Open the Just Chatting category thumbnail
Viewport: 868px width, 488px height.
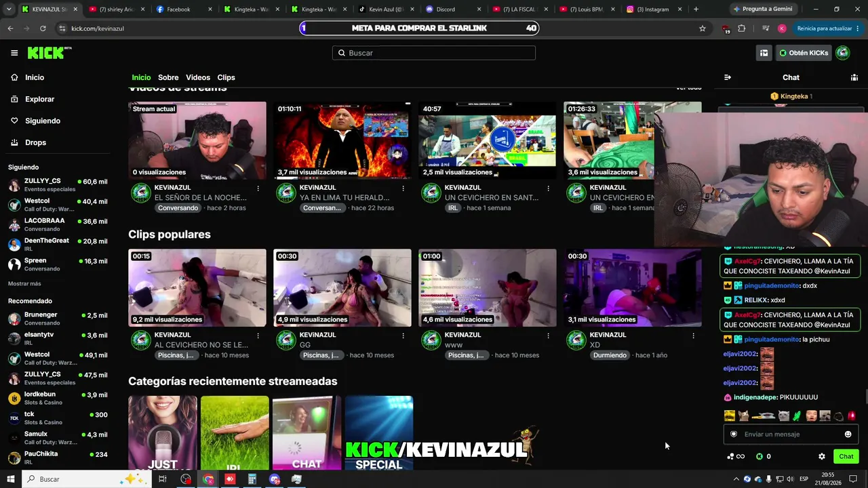point(163,433)
